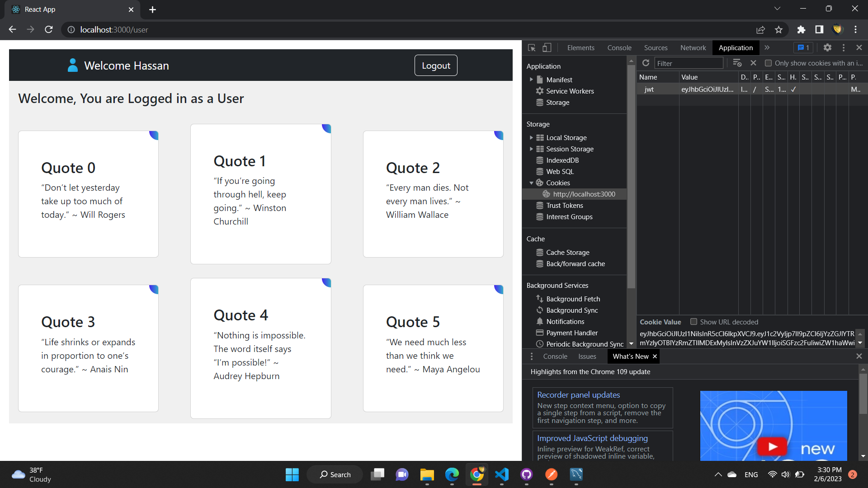Viewport: 868px width, 488px height.
Task: Open DevTools settings gear
Action: click(828, 47)
